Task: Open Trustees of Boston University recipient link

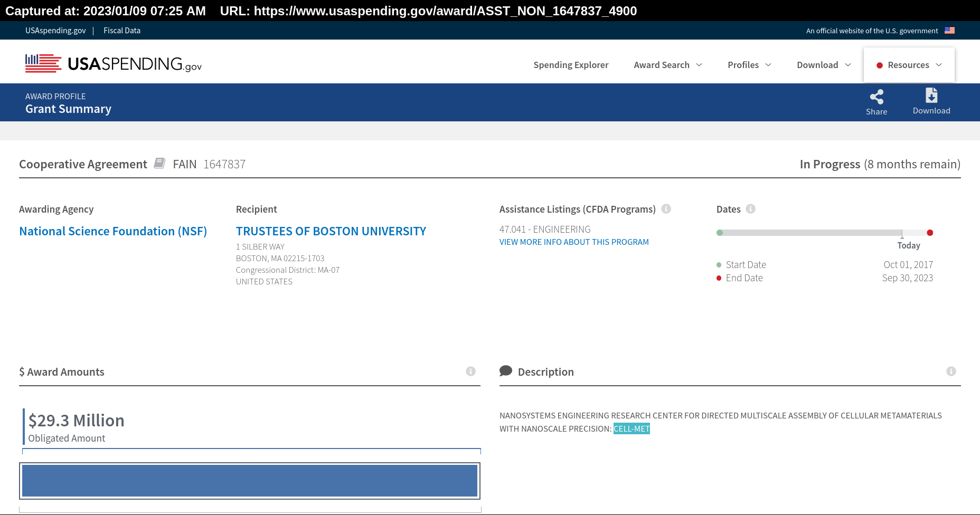Action: (331, 231)
